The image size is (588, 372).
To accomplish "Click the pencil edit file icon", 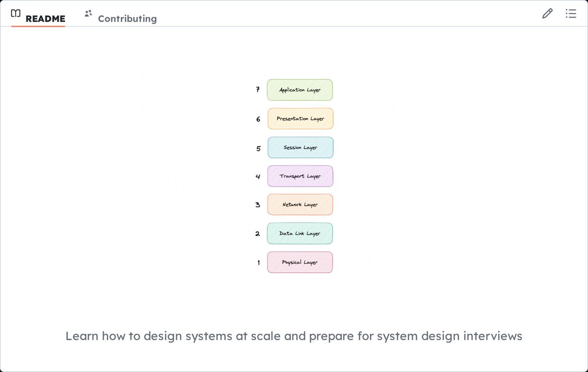I will (547, 14).
